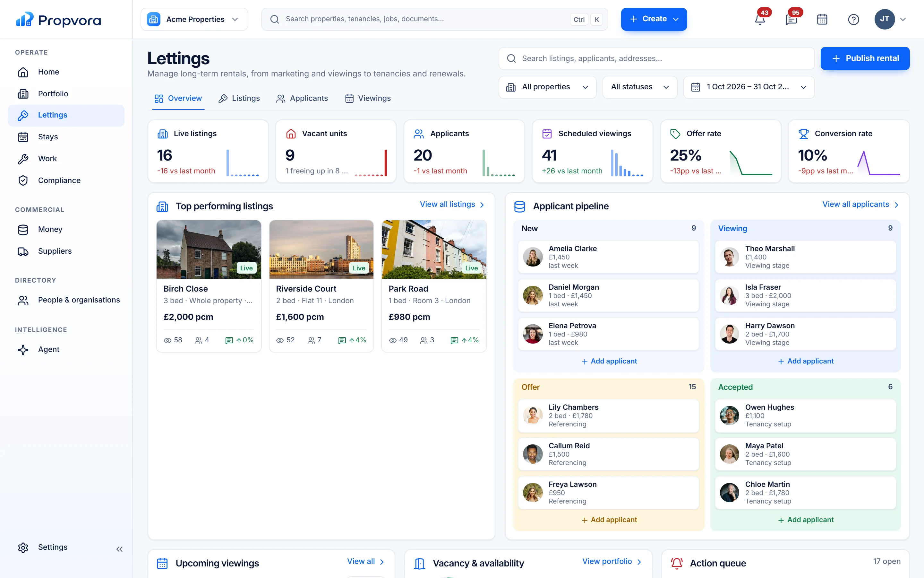
Task: Open Work in sidebar
Action: (66, 159)
